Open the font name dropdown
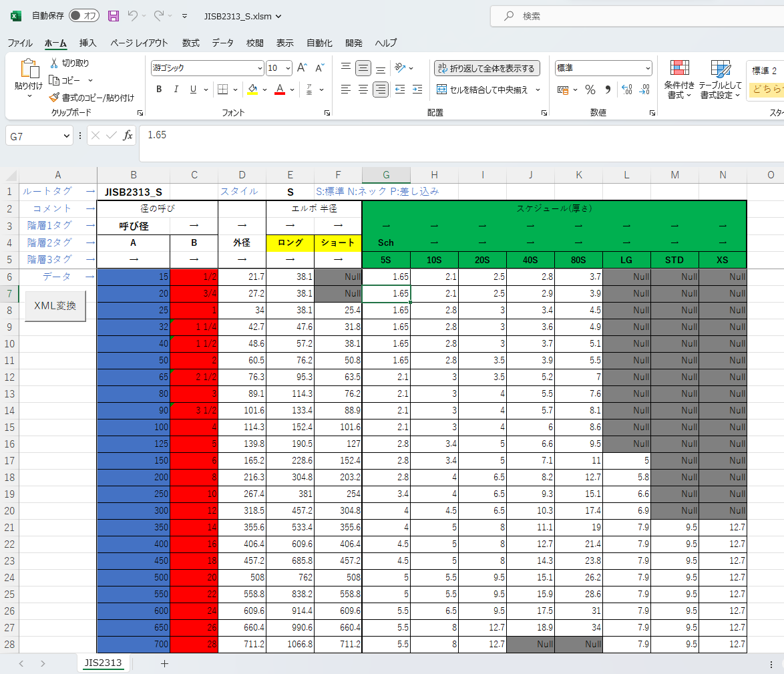The image size is (784, 674). [260, 68]
